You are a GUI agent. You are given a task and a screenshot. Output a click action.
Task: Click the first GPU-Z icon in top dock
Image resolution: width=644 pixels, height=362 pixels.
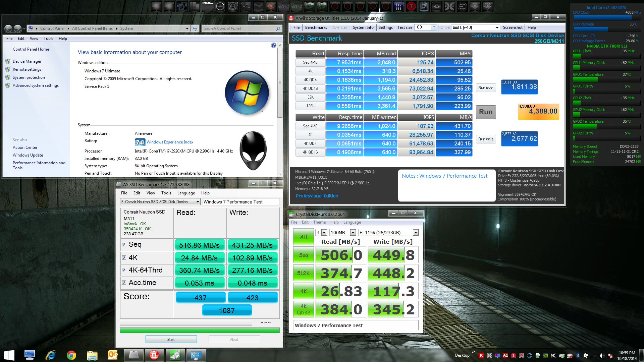coord(284,6)
